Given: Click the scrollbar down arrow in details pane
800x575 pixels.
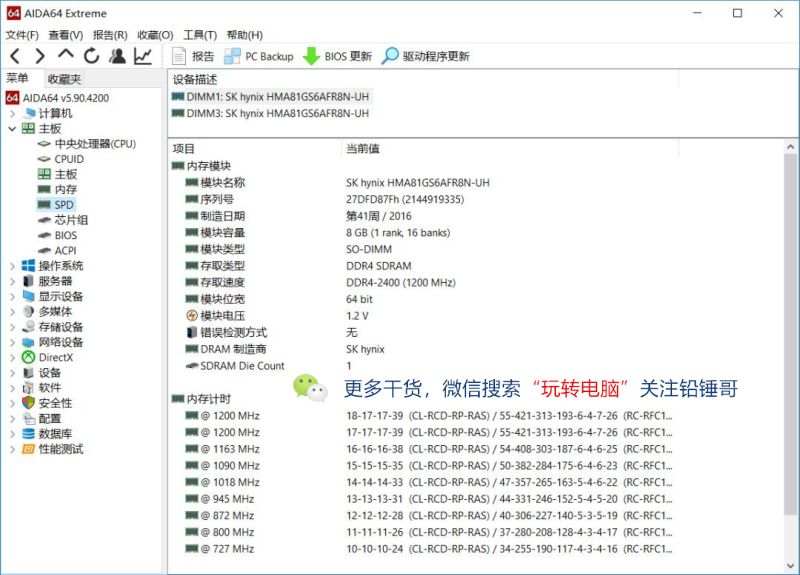Looking at the screenshot, I should click(790, 566).
